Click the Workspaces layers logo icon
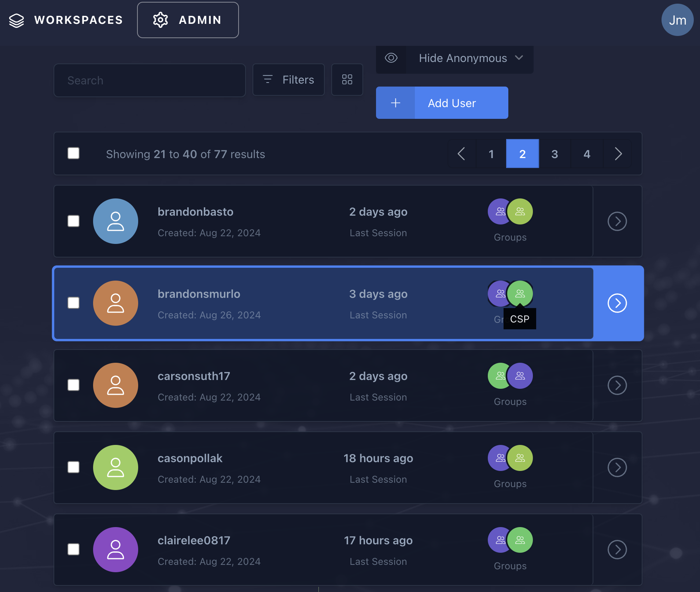Viewport: 700px width, 592px height. (x=16, y=20)
